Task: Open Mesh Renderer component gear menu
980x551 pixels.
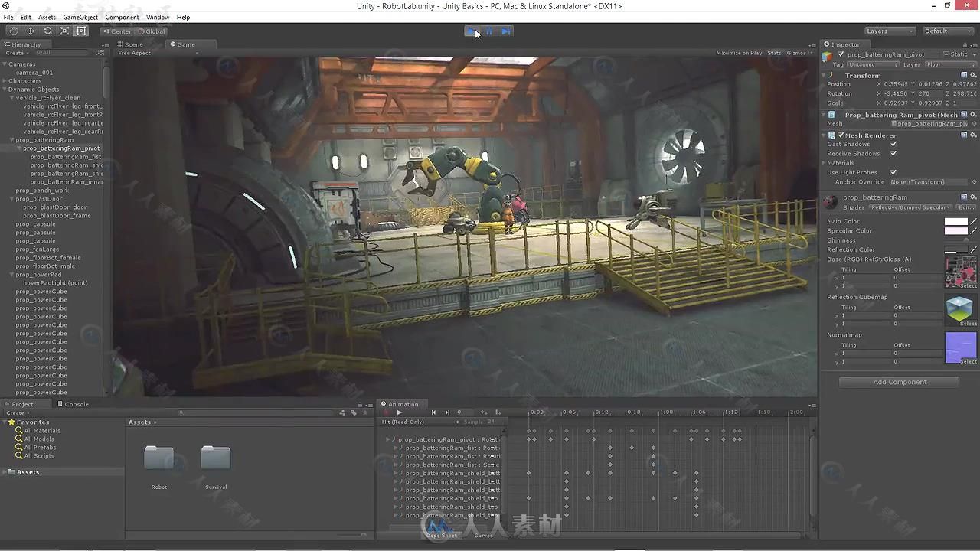Action: pos(973,135)
